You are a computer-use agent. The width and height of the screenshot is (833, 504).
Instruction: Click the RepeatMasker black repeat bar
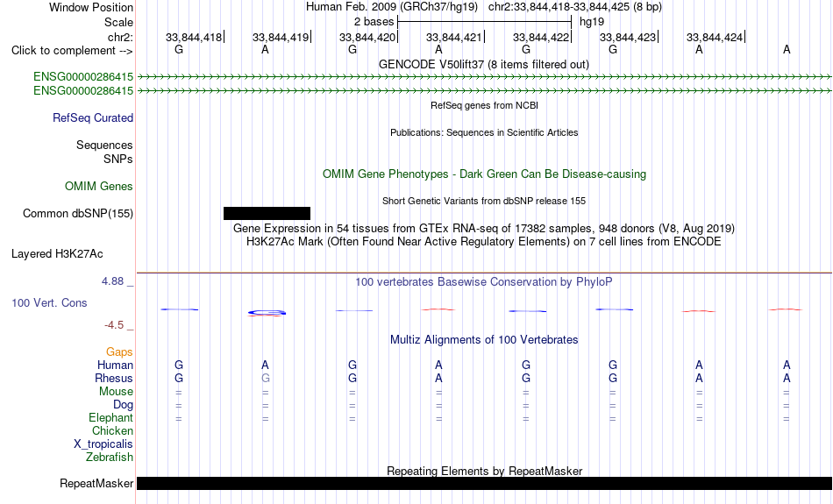coord(484,483)
